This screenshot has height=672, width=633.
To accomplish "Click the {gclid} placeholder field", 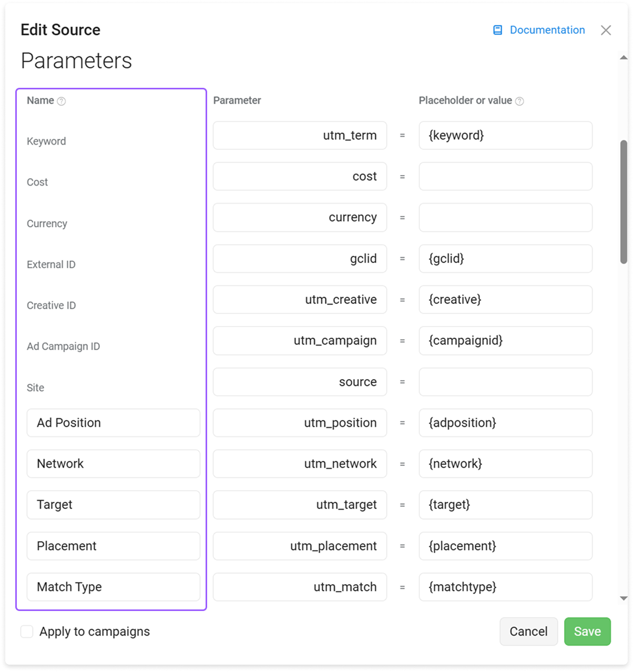I will tap(505, 259).
